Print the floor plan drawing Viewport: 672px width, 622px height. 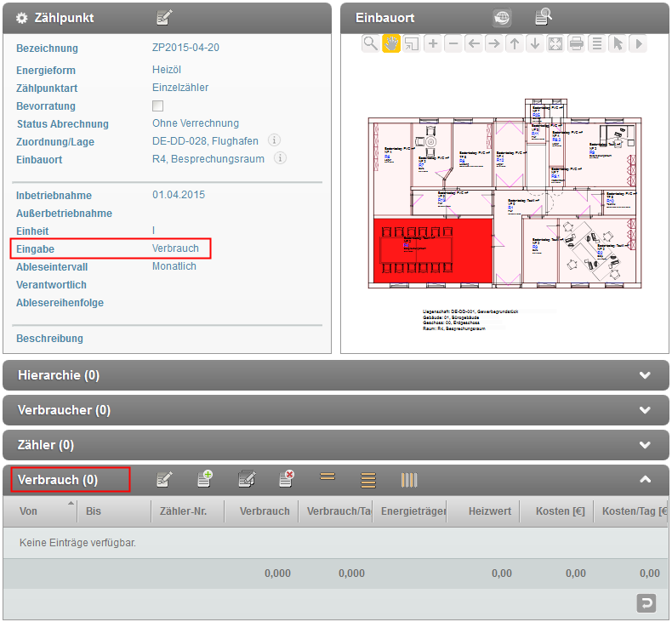(x=577, y=43)
